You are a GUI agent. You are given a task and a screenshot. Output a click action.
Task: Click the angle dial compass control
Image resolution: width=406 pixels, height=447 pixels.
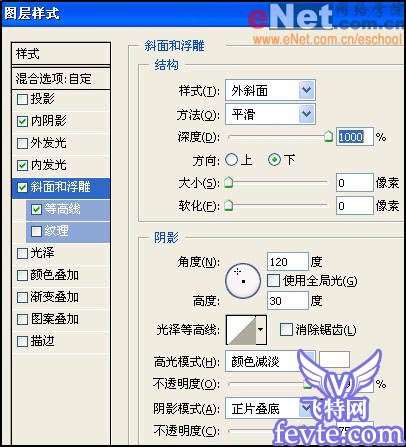point(243,281)
